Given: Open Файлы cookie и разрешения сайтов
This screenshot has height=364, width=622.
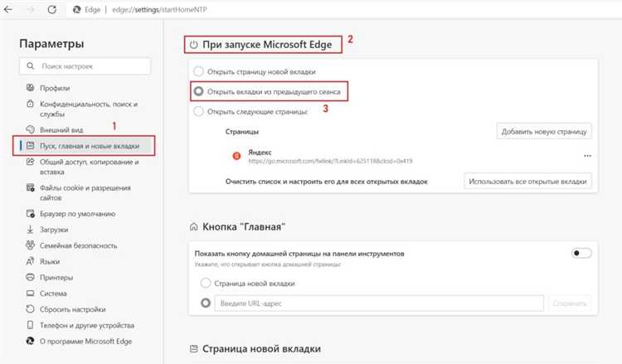Looking at the screenshot, I should click(x=85, y=192).
